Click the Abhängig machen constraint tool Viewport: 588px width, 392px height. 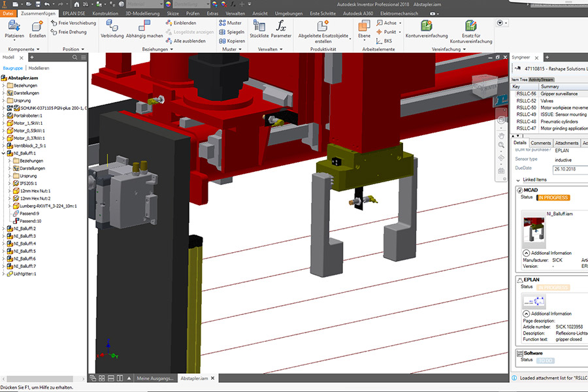click(x=144, y=29)
